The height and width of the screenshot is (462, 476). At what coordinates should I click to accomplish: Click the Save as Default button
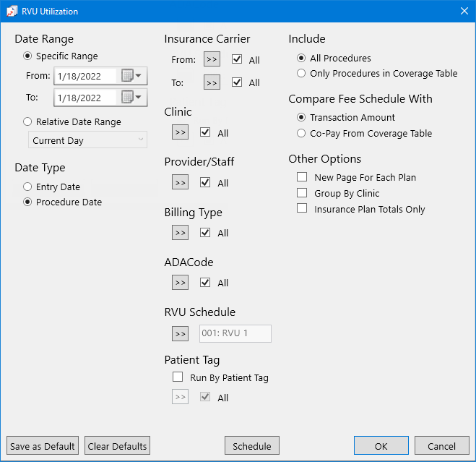coord(43,446)
